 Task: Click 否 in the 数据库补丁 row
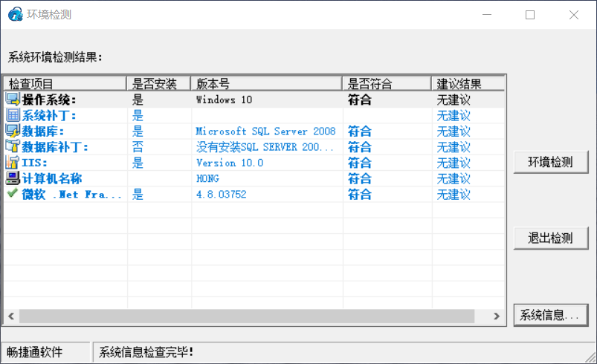[x=138, y=147]
